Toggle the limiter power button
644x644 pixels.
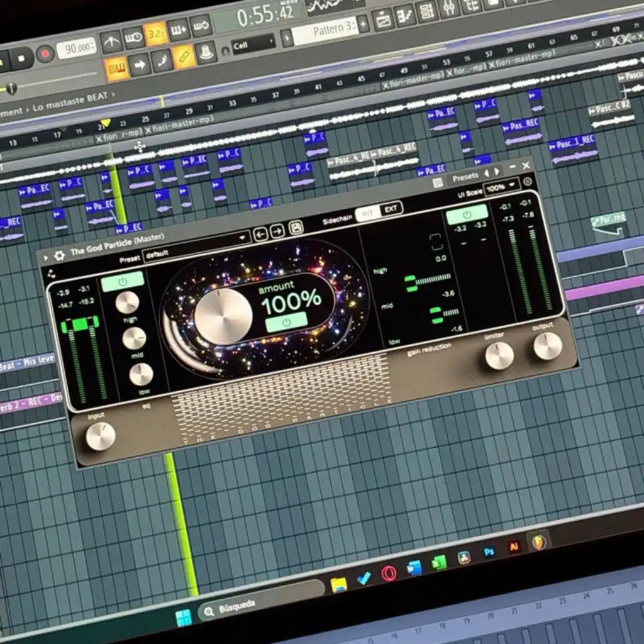tap(467, 215)
